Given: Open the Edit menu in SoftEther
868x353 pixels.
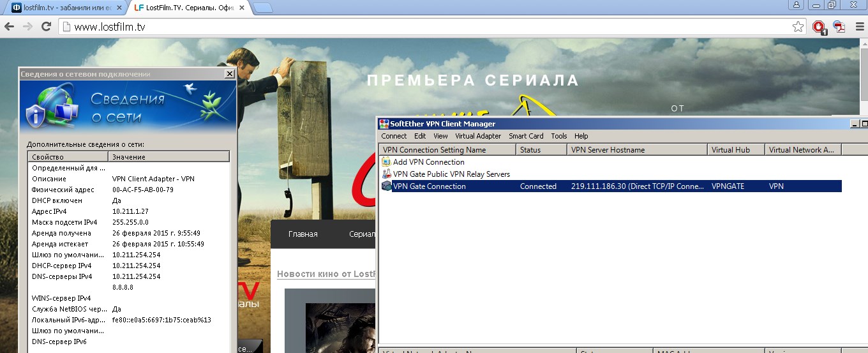Looking at the screenshot, I should pos(420,136).
